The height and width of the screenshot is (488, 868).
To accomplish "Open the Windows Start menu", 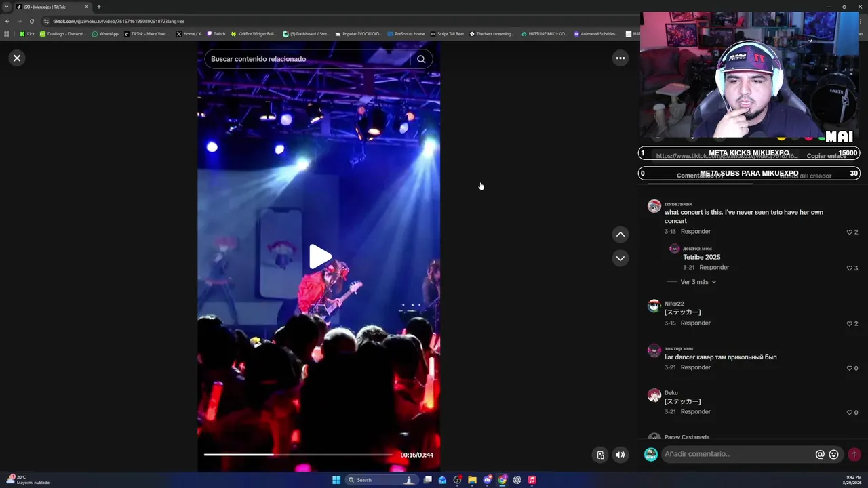I will [x=336, y=480].
